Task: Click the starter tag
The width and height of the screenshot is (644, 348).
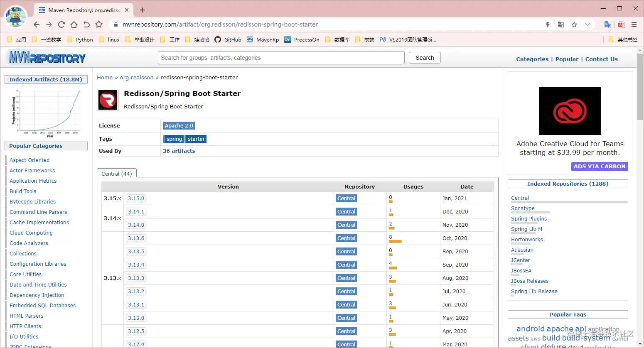Action: [196, 139]
